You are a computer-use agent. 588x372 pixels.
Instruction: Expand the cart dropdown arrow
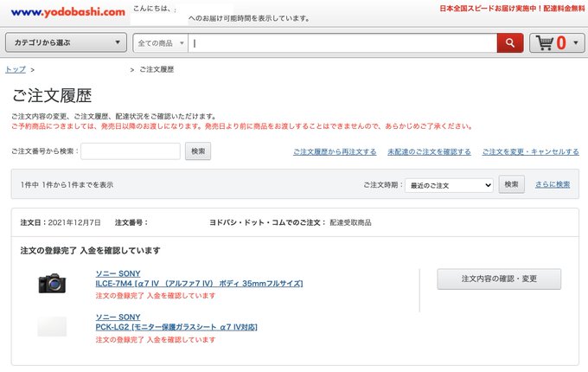click(x=576, y=42)
